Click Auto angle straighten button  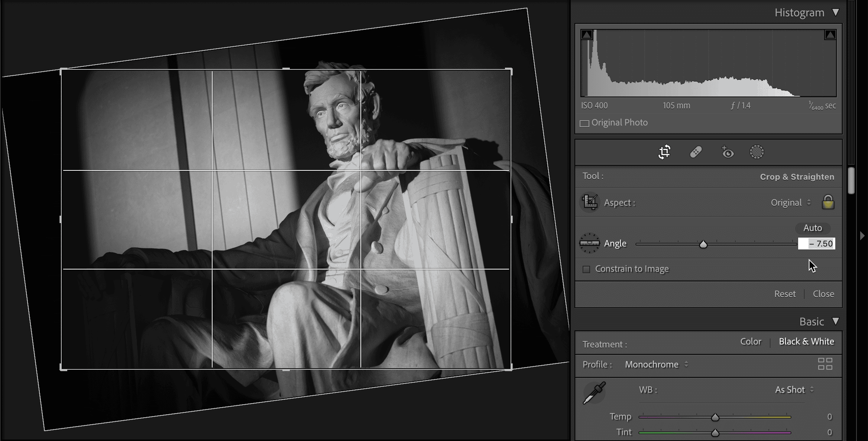813,228
